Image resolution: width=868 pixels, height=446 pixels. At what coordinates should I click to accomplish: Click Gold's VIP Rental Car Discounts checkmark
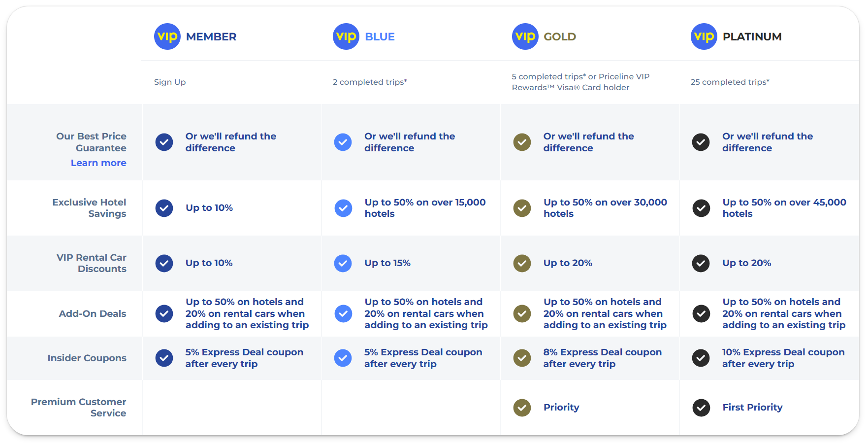pyautogui.click(x=522, y=263)
